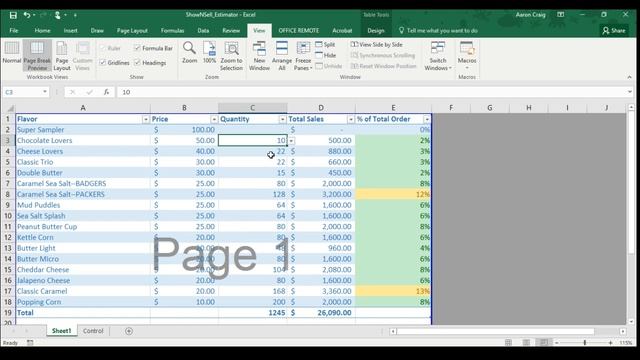Click the Select All corner triangle
Screen dimensions: 640x360
coord(10,108)
